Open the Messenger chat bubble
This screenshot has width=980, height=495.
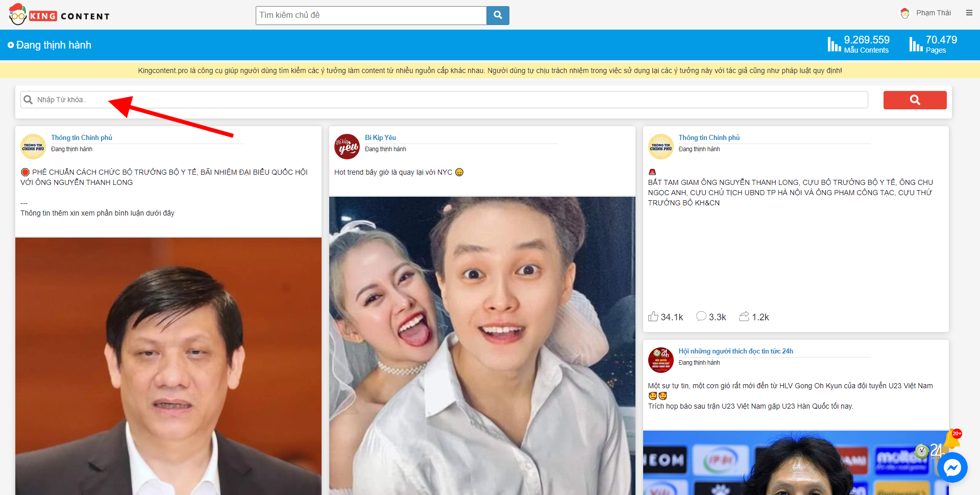[x=952, y=467]
